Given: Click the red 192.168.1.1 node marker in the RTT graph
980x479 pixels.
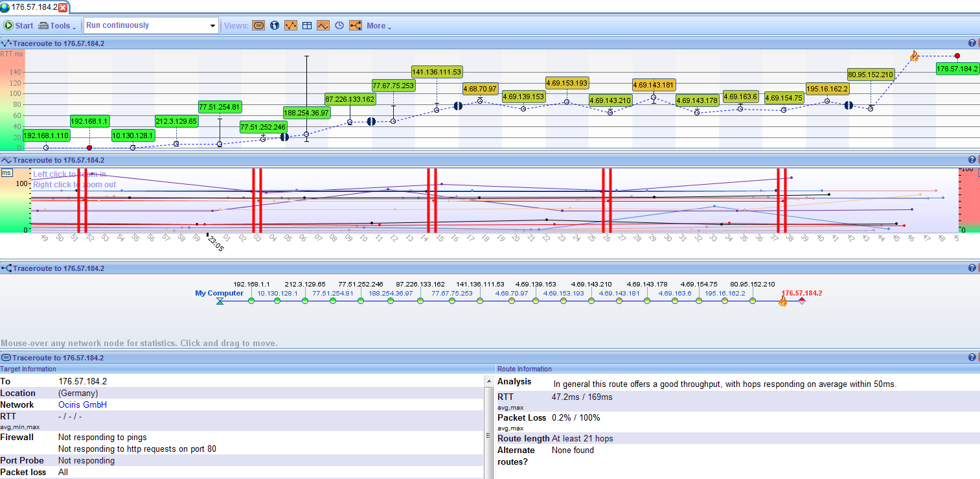Looking at the screenshot, I should pyautogui.click(x=89, y=148).
